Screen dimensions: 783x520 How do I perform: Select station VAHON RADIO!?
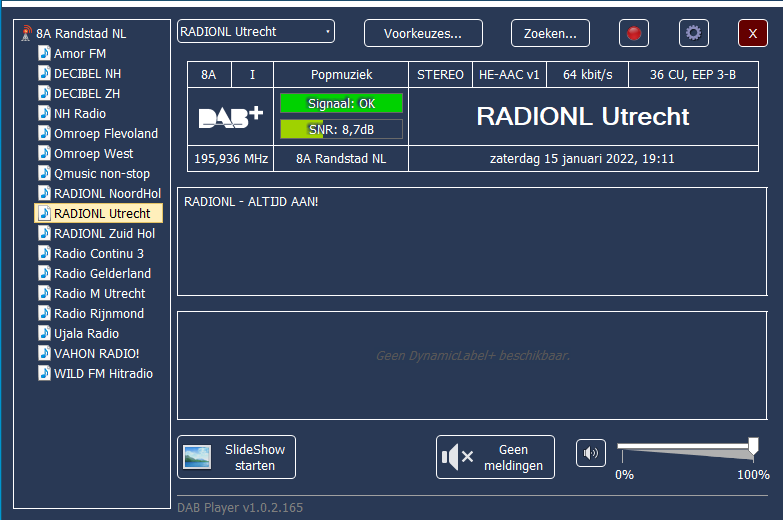coord(96,353)
